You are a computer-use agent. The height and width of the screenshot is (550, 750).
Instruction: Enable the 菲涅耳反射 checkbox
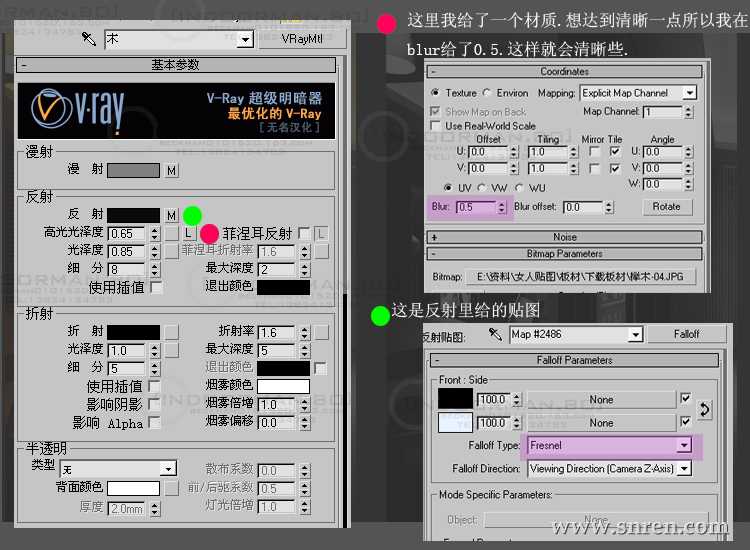[x=303, y=233]
